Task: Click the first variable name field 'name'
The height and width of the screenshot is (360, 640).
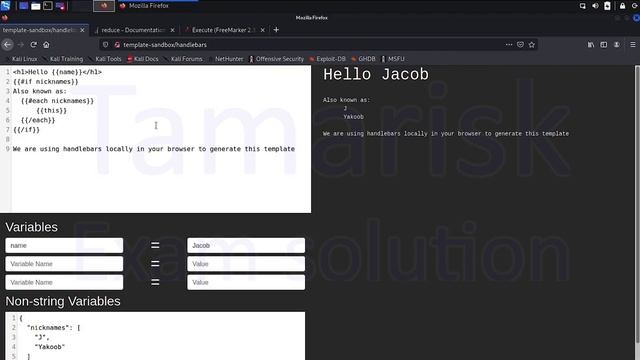Action: click(x=64, y=246)
